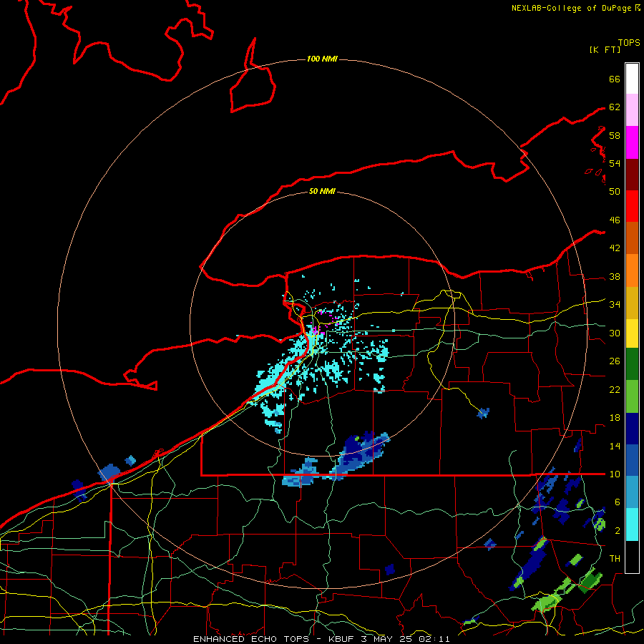
Task: Click the [K FT] units label
Action: tap(605, 49)
